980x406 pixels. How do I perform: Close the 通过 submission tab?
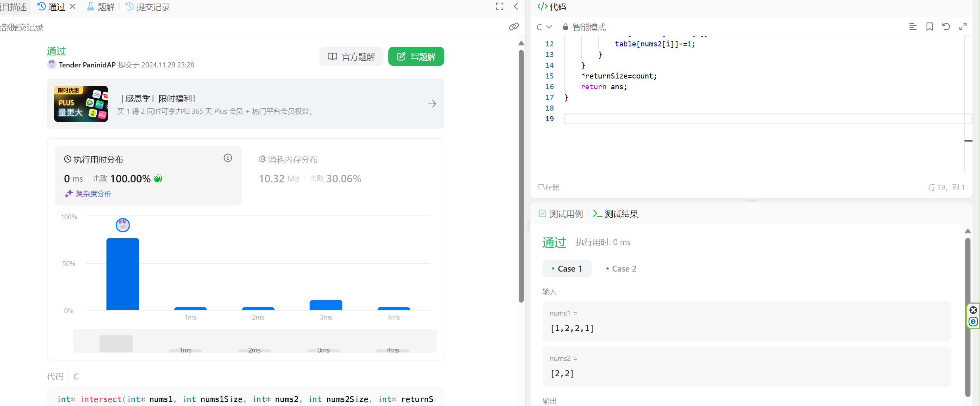pyautogui.click(x=73, y=6)
